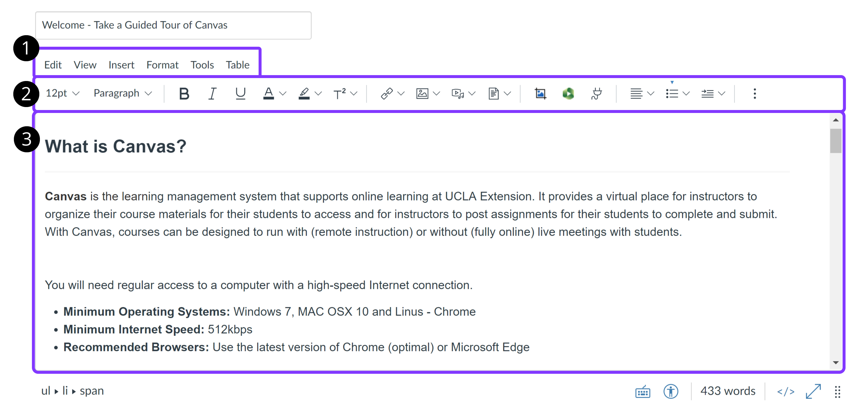Toggle bold formatting
868x414 pixels.
pyautogui.click(x=184, y=93)
